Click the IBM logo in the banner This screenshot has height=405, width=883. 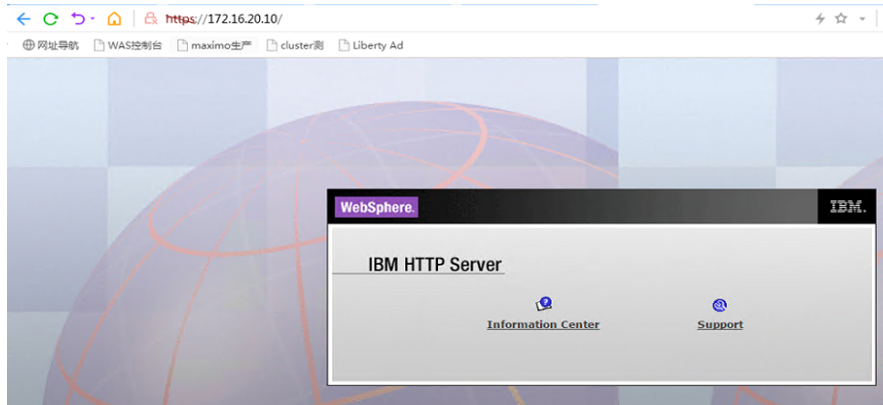[848, 207]
